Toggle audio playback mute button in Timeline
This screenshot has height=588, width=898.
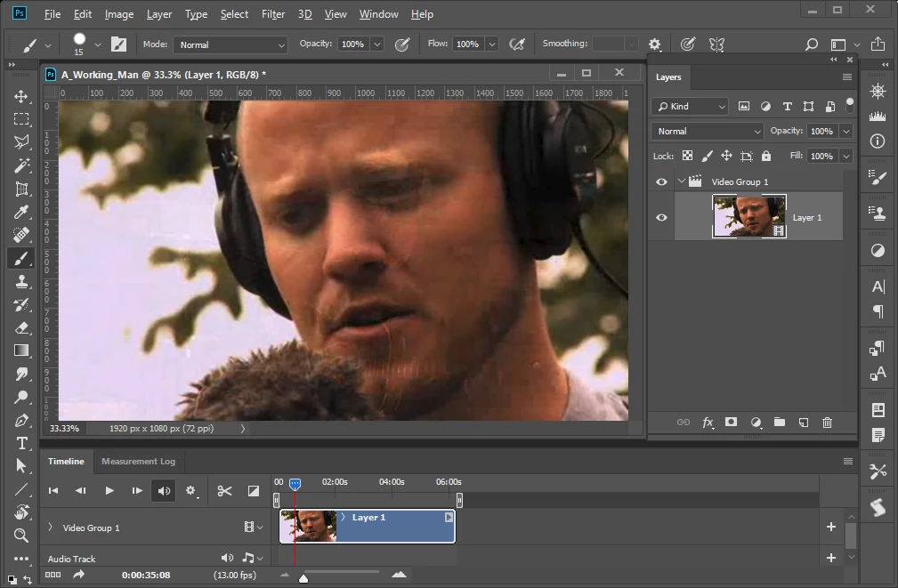pyautogui.click(x=164, y=491)
